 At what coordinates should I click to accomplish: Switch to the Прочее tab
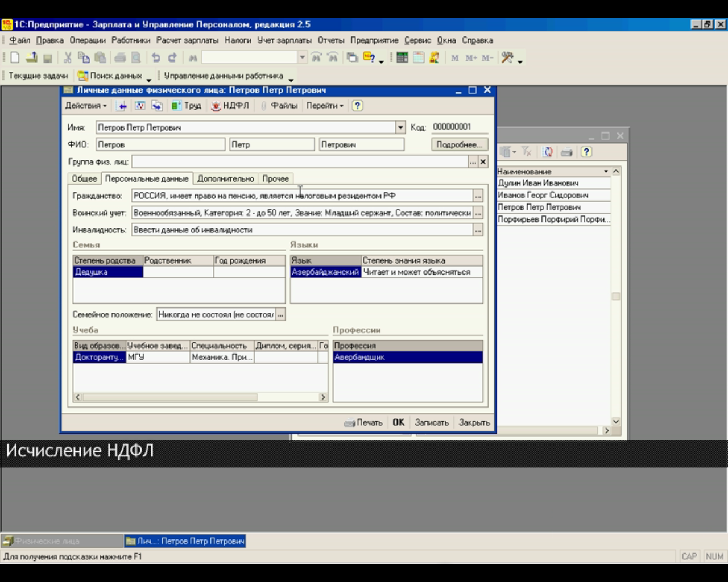pos(275,178)
